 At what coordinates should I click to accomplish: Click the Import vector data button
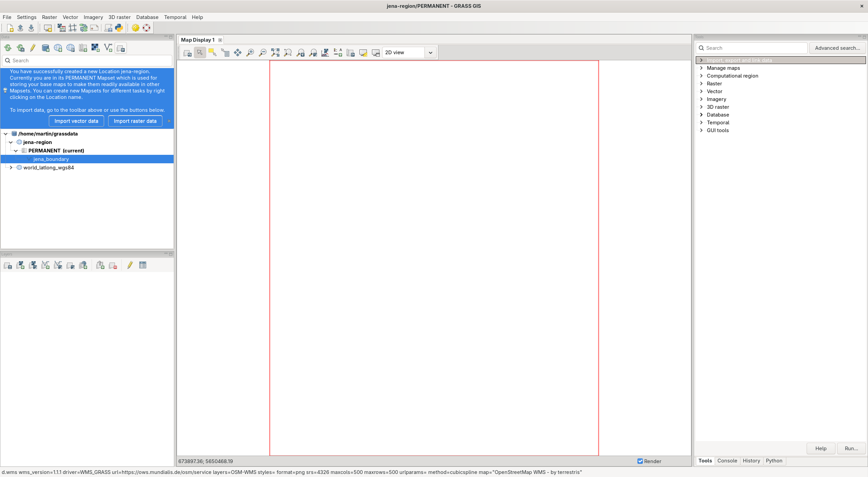tap(76, 121)
